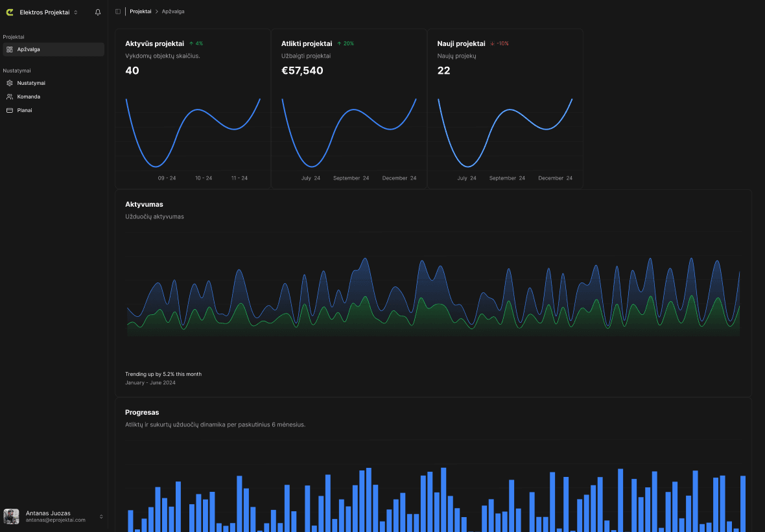Click the Planai card icon

(x=10, y=110)
